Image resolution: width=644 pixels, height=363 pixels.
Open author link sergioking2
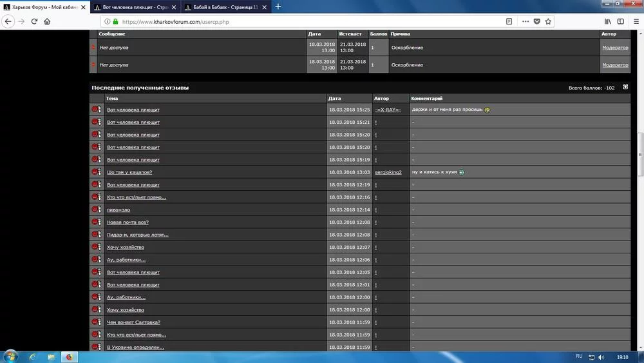pos(388,172)
